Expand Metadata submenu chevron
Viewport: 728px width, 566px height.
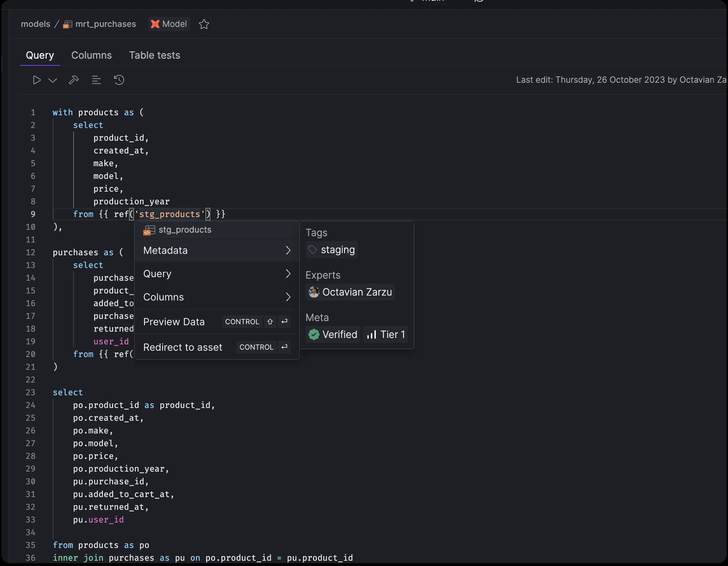(x=288, y=250)
